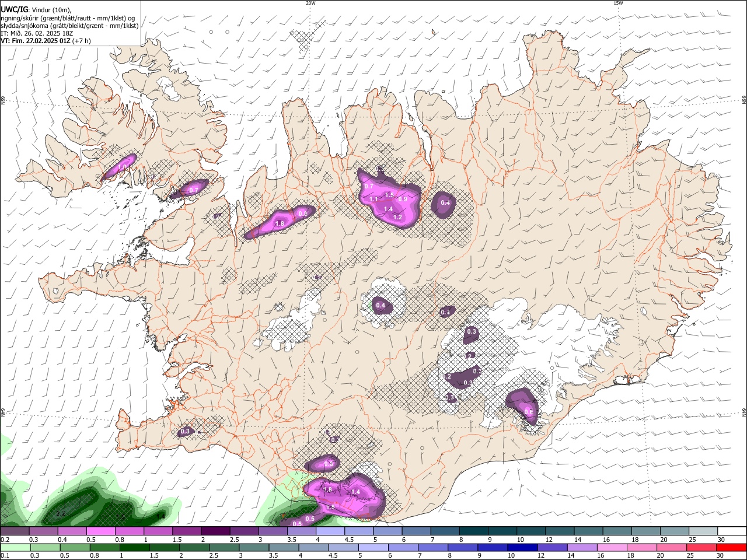Click the '15W' longitude label
Viewport: 747px width, 560px height.
pyautogui.click(x=618, y=3)
